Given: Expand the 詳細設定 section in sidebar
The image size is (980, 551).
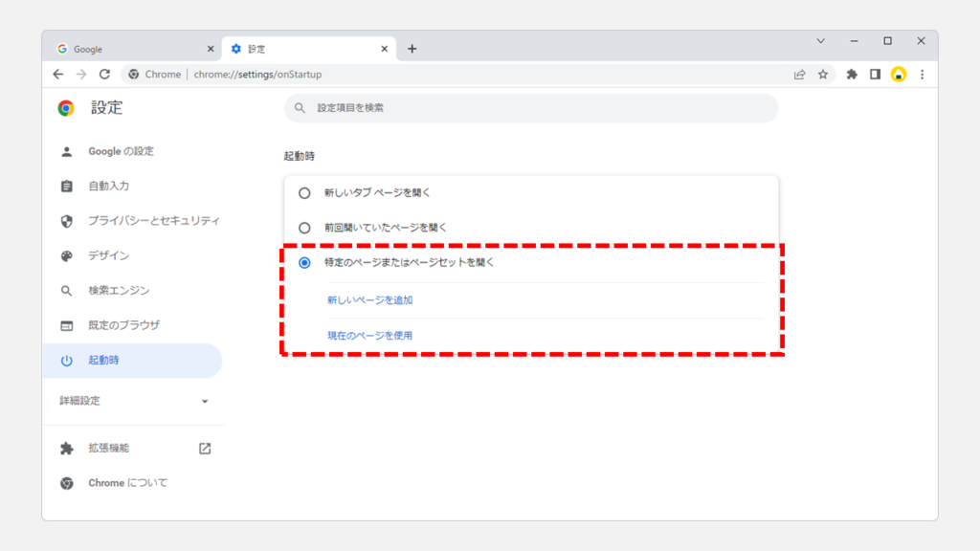Looking at the screenshot, I should point(134,401).
